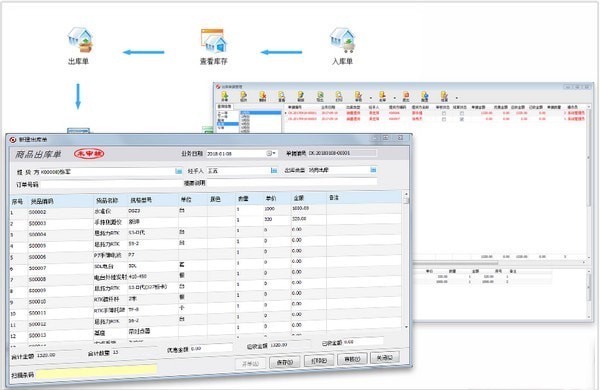Open dropdown arrow right of 审核 toolbar icon
This screenshot has height=390, width=600.
coord(371,98)
